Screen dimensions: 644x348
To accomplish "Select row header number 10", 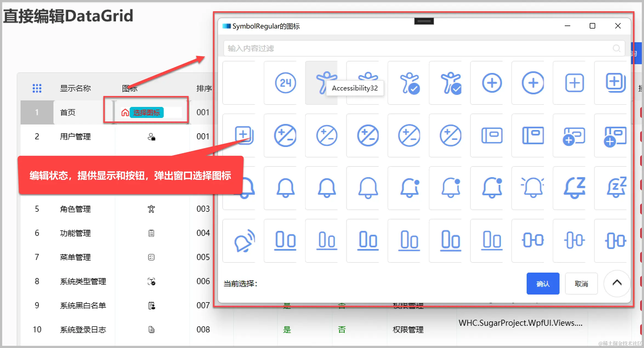I will click(x=37, y=329).
